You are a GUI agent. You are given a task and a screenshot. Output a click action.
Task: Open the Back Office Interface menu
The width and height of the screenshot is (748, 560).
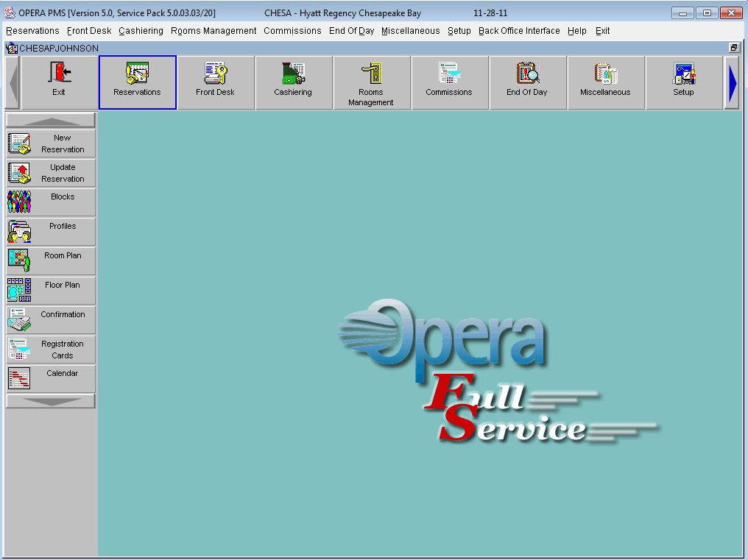(519, 31)
